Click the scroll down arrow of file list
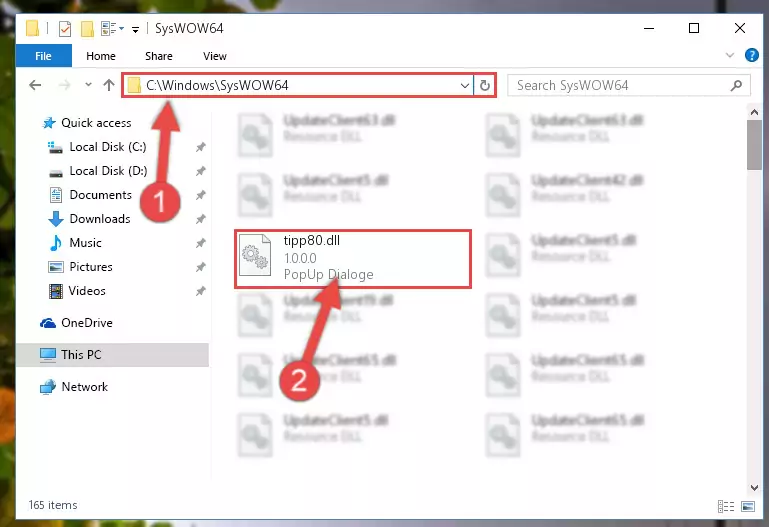Screen dimensions: 769x527 754,487
